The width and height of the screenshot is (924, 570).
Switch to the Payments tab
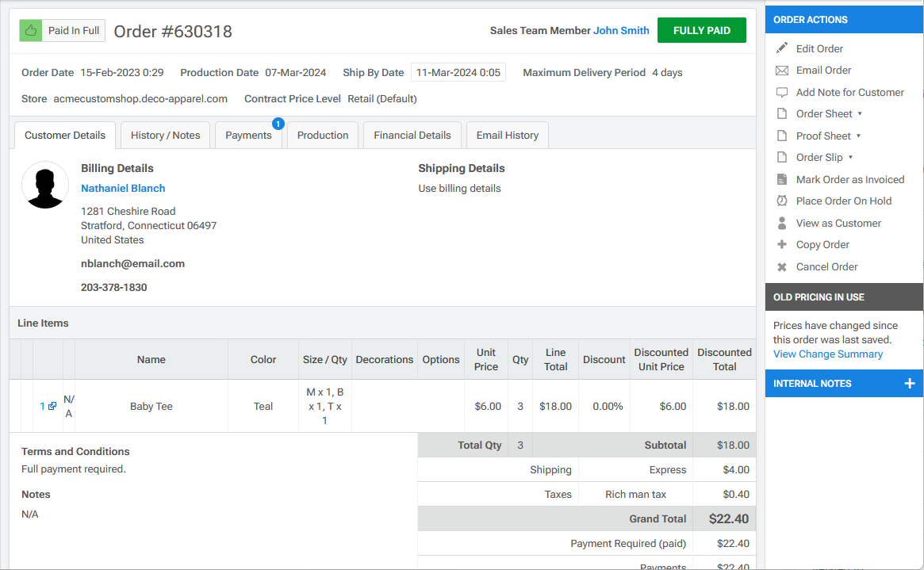tap(248, 136)
